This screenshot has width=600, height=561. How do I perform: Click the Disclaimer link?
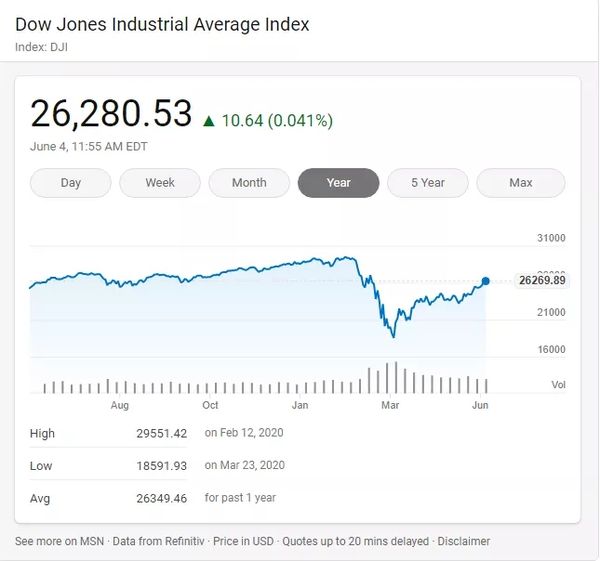pos(463,541)
